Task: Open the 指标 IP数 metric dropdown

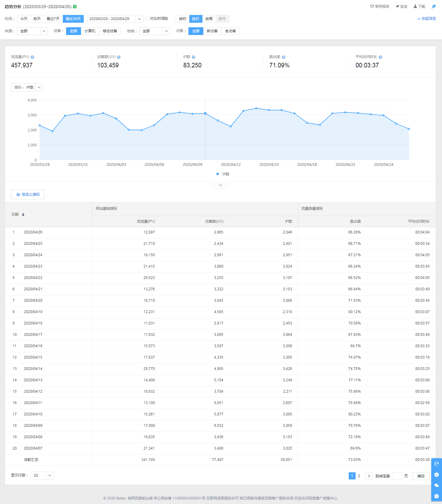Action: pyautogui.click(x=27, y=87)
